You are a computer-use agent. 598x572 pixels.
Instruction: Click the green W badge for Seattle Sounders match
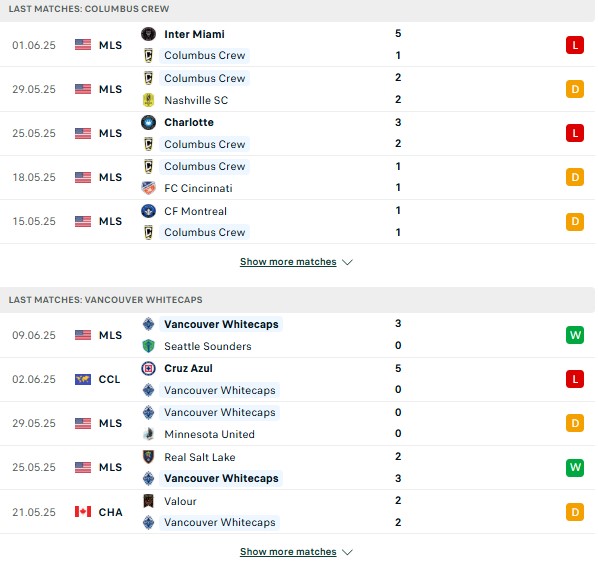tap(575, 335)
